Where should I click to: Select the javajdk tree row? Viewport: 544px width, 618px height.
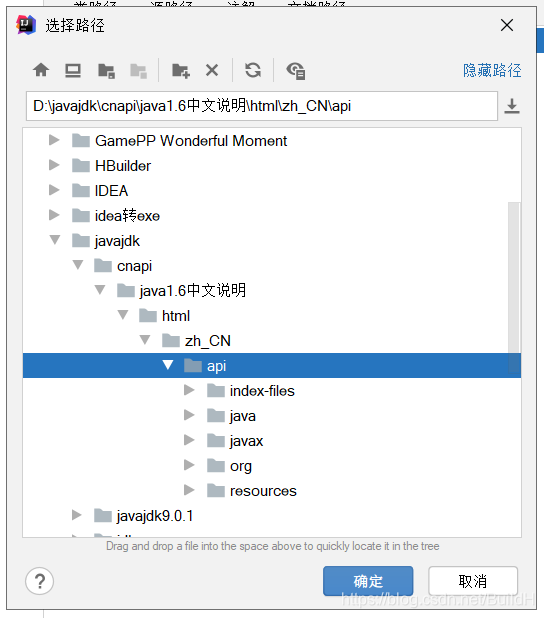(272, 241)
